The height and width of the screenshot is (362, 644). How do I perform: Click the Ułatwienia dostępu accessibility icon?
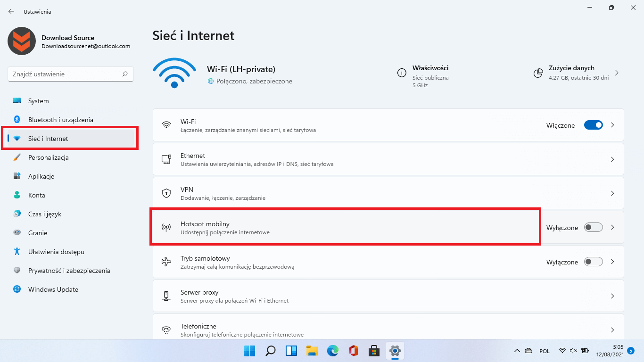click(17, 252)
